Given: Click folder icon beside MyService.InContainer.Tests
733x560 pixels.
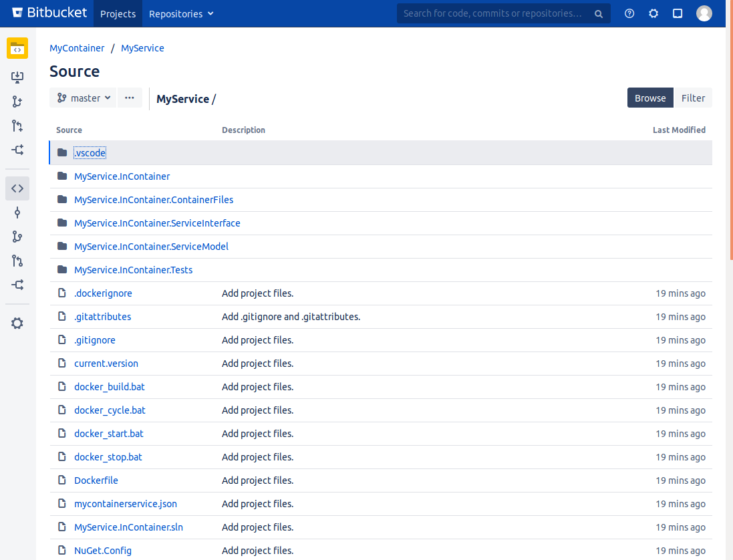Looking at the screenshot, I should click(62, 269).
